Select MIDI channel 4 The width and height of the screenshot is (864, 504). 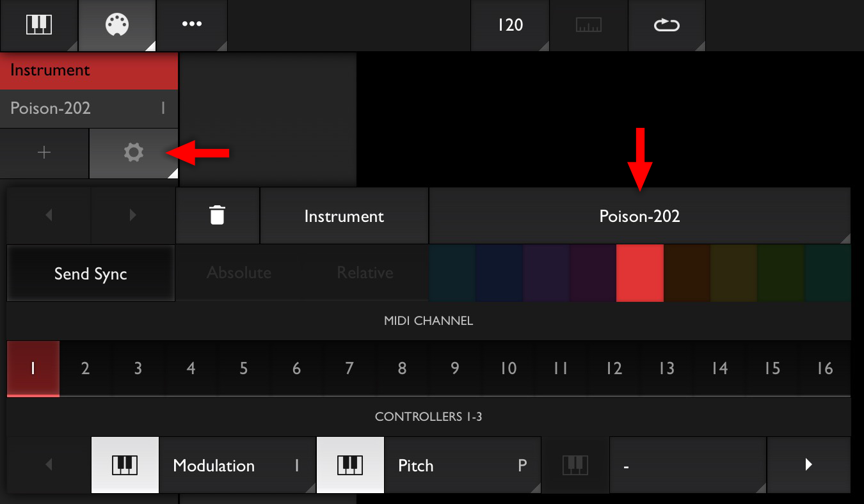coord(191,368)
